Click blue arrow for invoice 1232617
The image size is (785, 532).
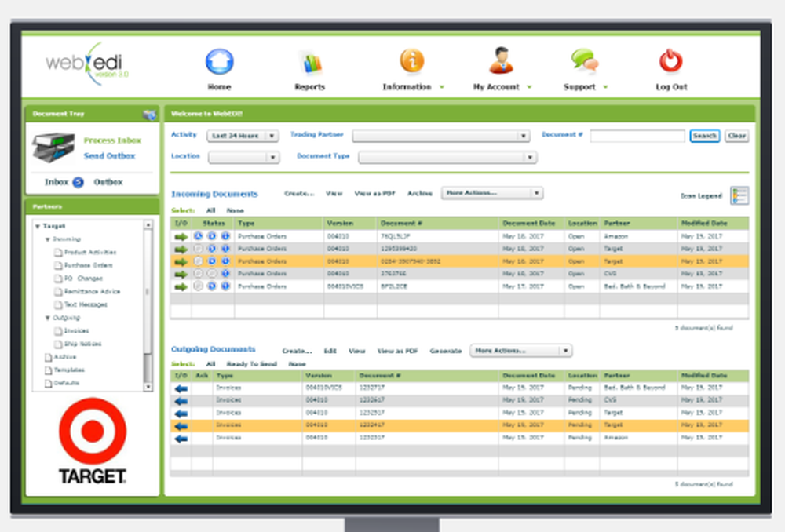(x=181, y=401)
